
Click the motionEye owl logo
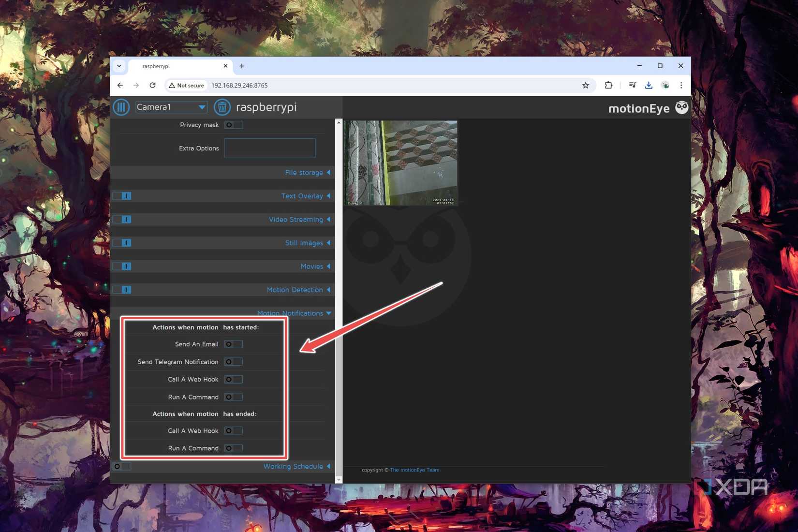[682, 107]
